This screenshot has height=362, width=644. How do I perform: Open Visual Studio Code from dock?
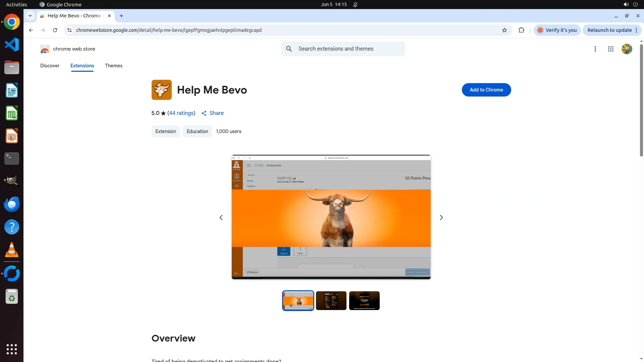12,45
